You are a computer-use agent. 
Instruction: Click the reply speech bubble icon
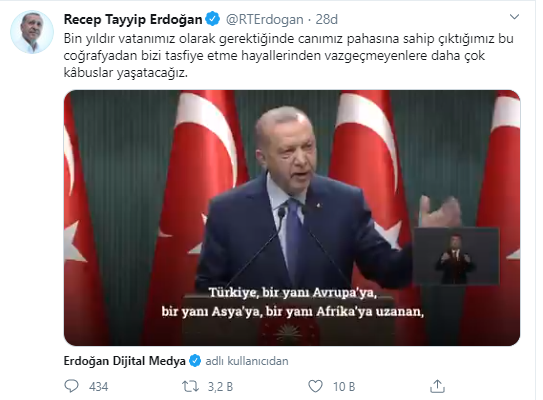pyautogui.click(x=72, y=386)
